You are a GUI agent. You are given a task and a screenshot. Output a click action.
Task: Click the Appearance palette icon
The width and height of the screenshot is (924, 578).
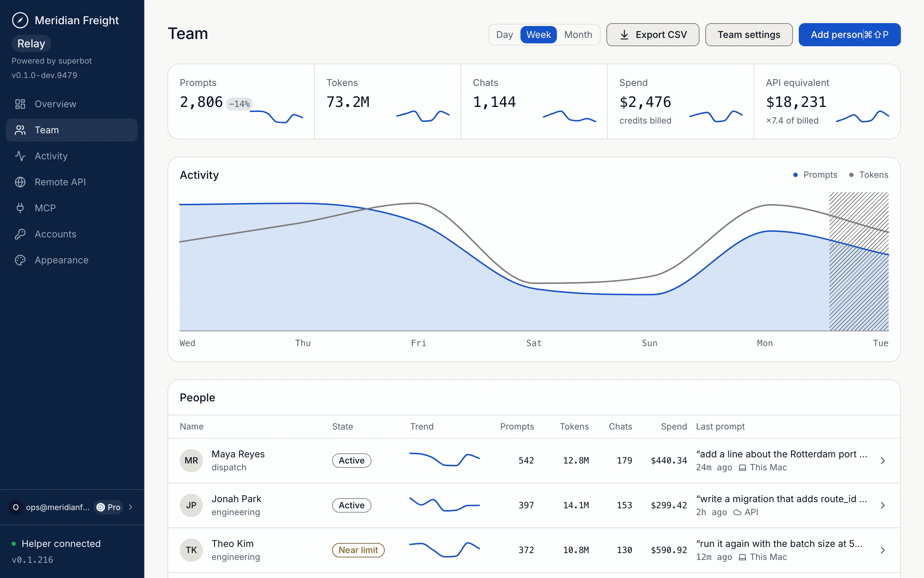(x=20, y=260)
